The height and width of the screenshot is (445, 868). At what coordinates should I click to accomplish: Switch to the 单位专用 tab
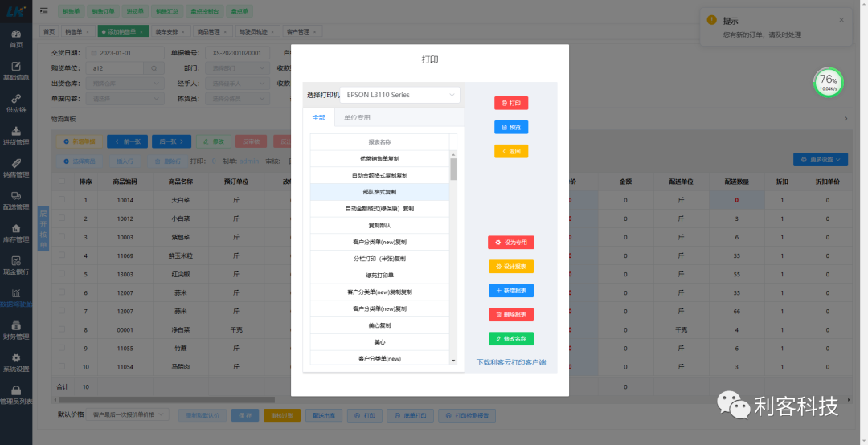(357, 117)
